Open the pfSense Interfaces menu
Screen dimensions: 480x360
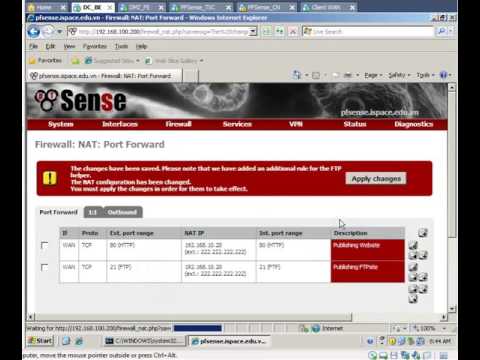tap(120, 124)
